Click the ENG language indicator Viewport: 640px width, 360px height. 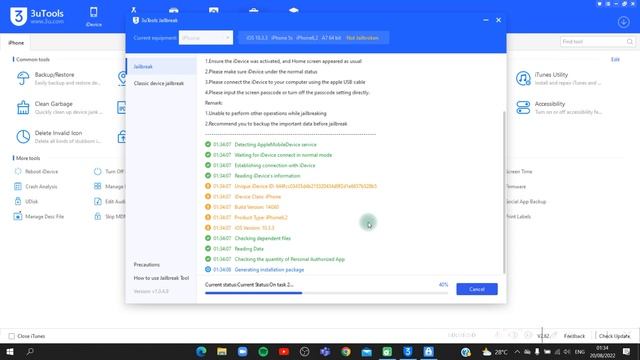(x=580, y=352)
